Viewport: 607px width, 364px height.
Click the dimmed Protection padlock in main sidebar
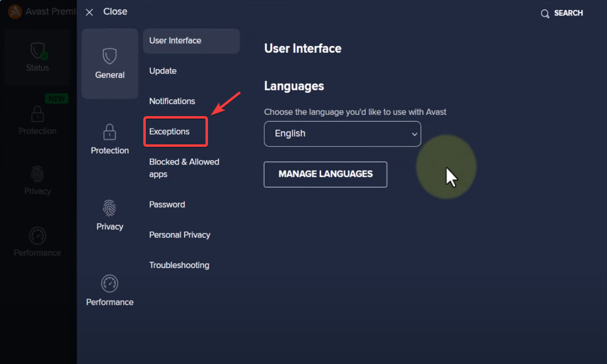pyautogui.click(x=38, y=114)
